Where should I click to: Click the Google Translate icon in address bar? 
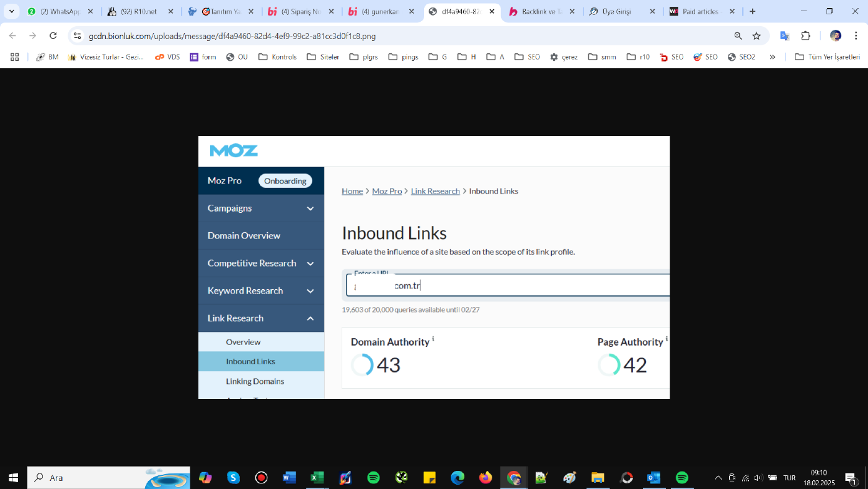coord(784,36)
